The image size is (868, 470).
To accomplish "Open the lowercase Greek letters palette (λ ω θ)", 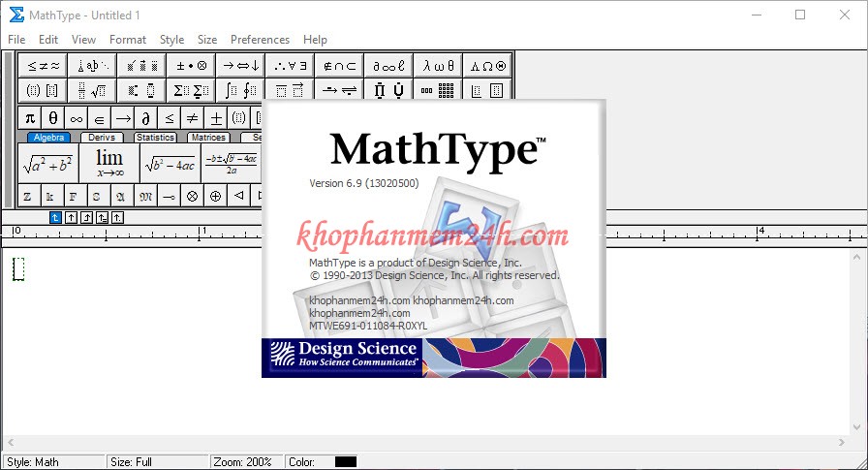I will (x=438, y=66).
